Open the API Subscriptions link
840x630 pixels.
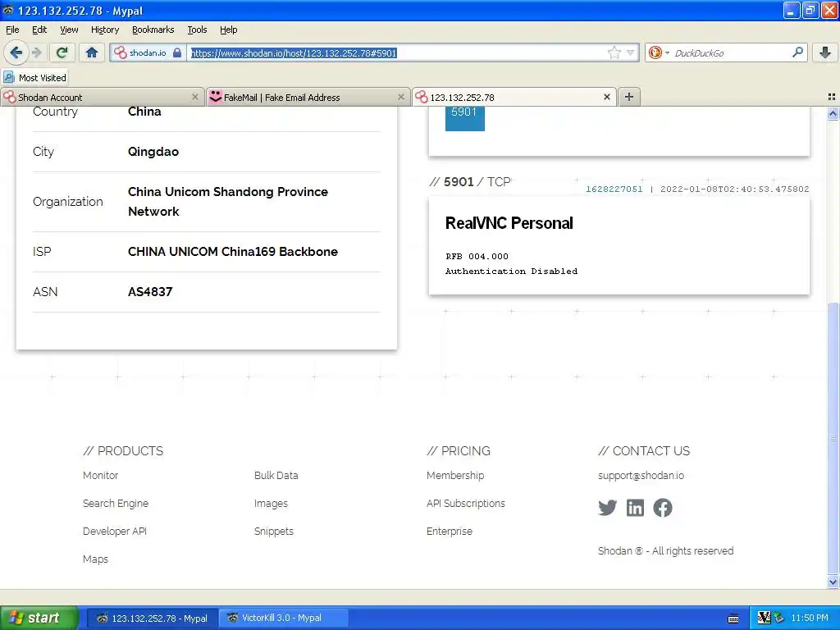[466, 503]
